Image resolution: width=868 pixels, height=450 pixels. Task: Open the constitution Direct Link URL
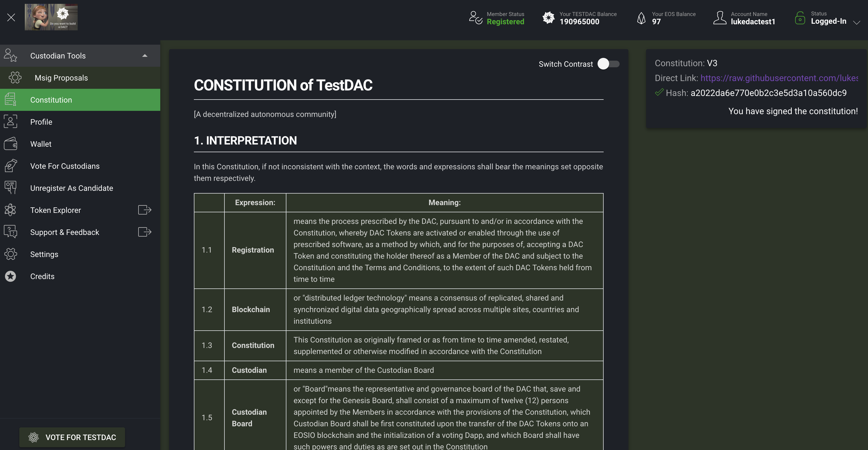[x=779, y=78]
